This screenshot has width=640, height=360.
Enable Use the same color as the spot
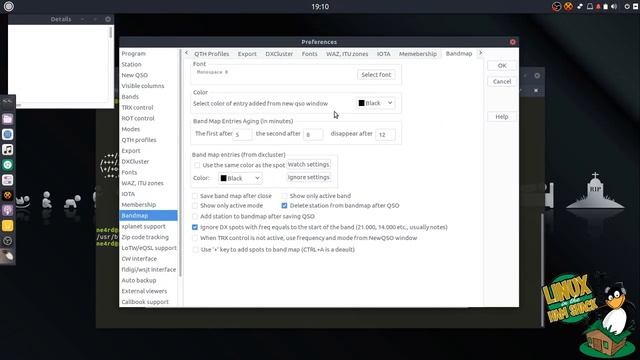click(x=197, y=165)
